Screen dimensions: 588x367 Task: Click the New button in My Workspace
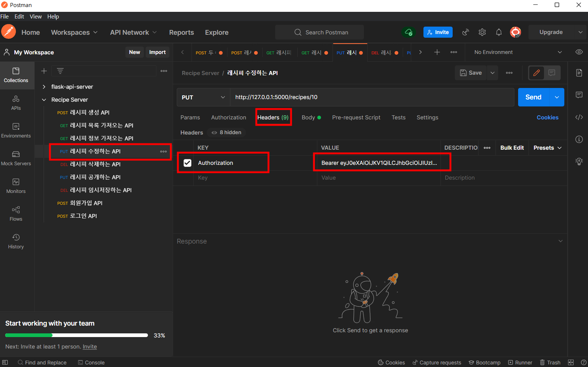click(x=135, y=52)
